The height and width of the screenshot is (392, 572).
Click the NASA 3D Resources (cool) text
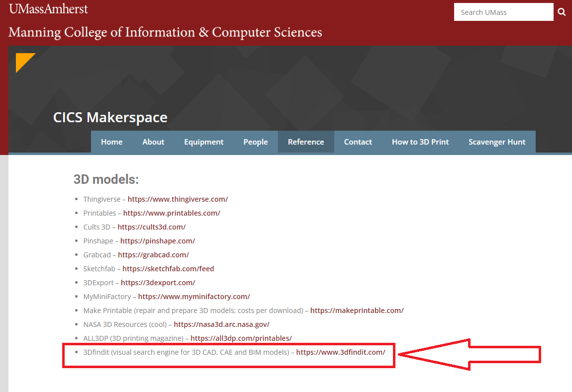125,324
